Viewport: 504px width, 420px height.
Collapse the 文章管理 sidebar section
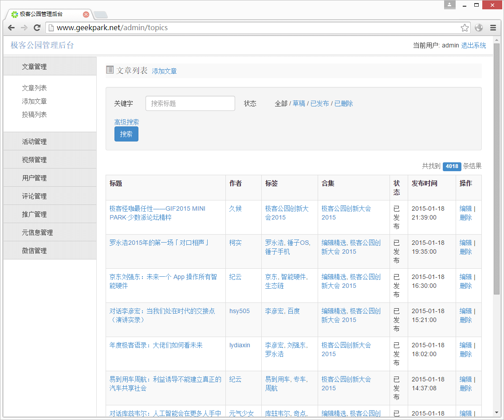click(50, 67)
